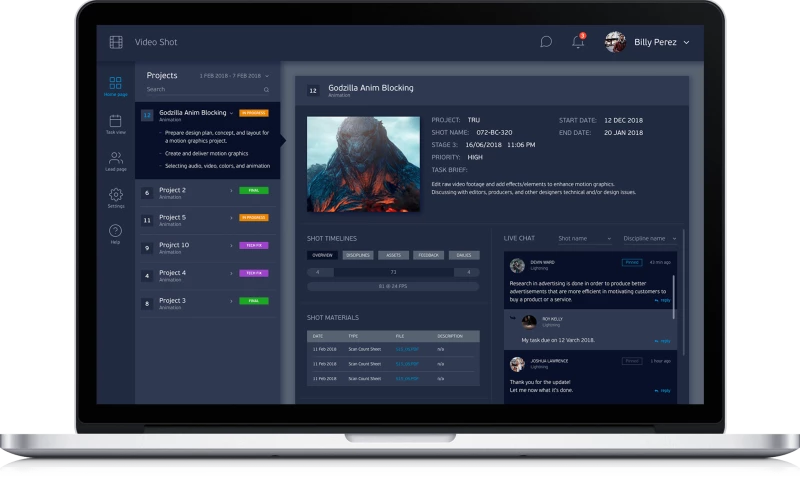
Task: Select the Project 2 list row title
Action: (x=172, y=190)
